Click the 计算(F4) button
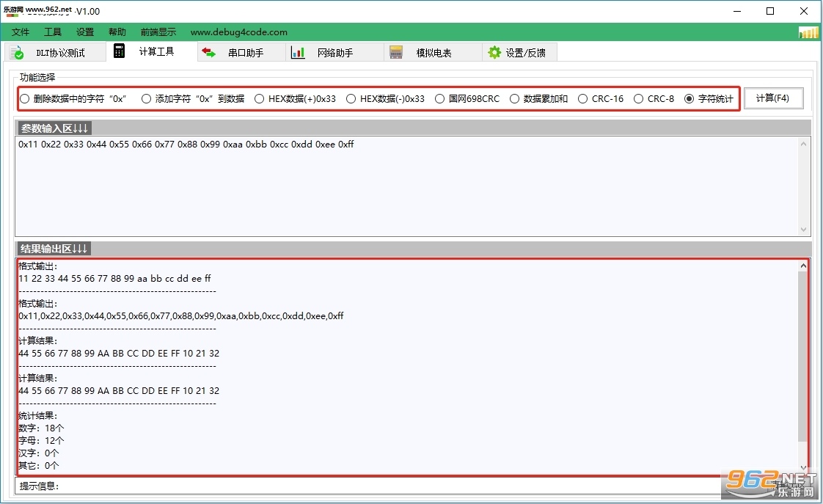 coord(773,98)
